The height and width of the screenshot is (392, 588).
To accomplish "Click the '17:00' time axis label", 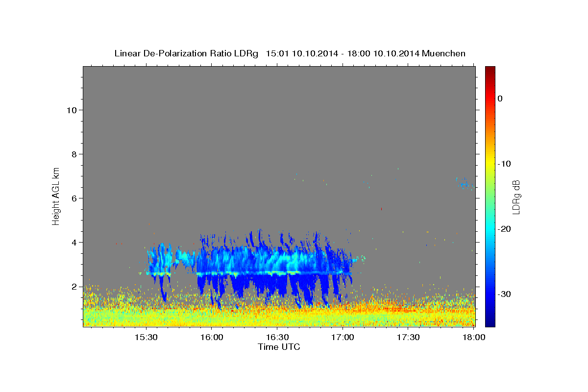I will tap(343, 338).
